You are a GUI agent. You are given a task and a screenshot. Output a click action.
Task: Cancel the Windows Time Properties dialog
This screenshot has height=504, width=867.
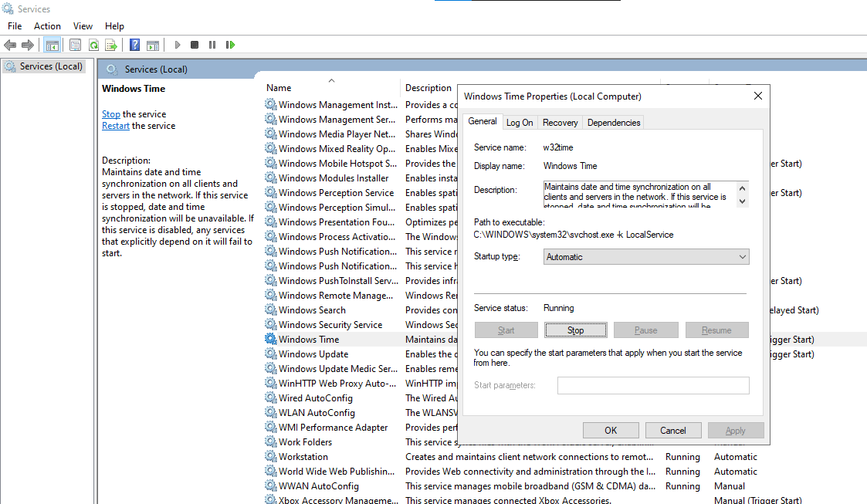[672, 431]
